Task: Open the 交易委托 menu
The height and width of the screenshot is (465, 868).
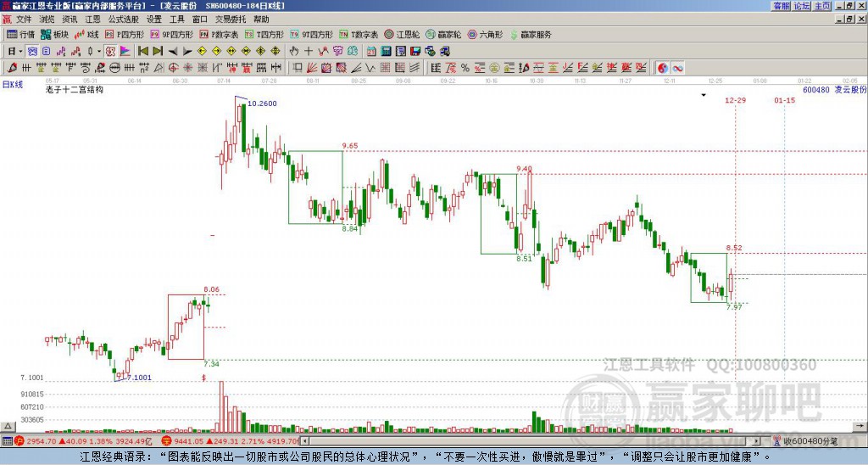Action: click(231, 20)
